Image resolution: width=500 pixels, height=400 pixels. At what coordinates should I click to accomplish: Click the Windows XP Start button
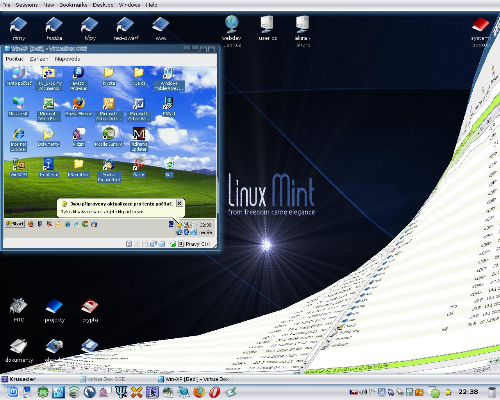pos(15,224)
